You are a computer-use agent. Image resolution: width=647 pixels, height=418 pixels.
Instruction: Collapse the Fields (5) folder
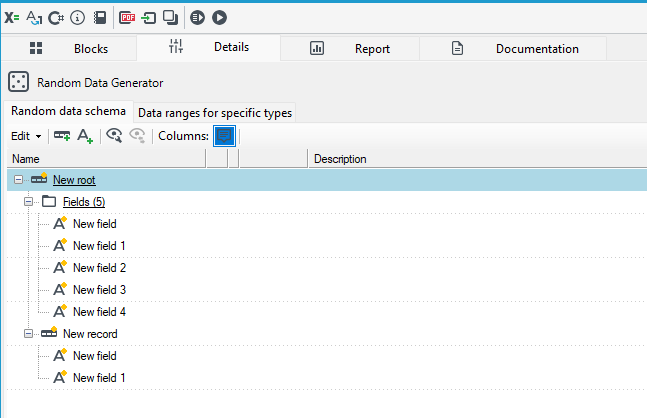(28, 202)
